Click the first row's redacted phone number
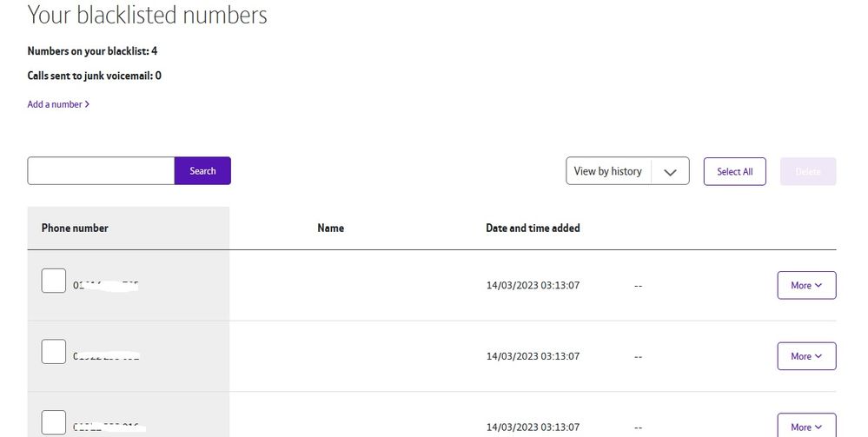This screenshot has width=868, height=437. pos(106,285)
